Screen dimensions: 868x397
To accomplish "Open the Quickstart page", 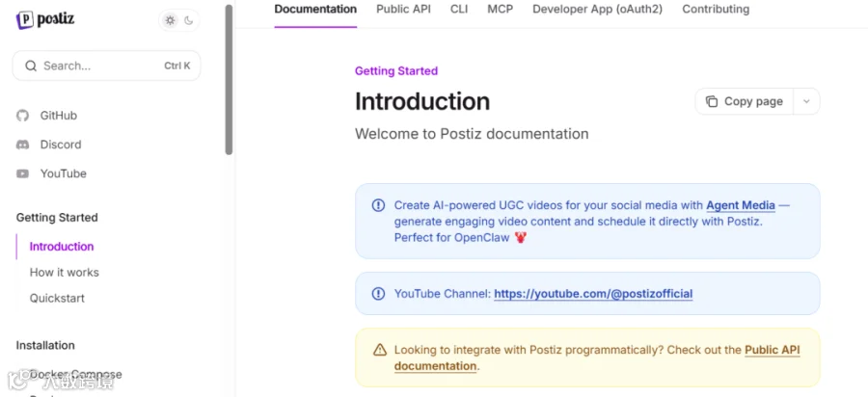I will (57, 298).
